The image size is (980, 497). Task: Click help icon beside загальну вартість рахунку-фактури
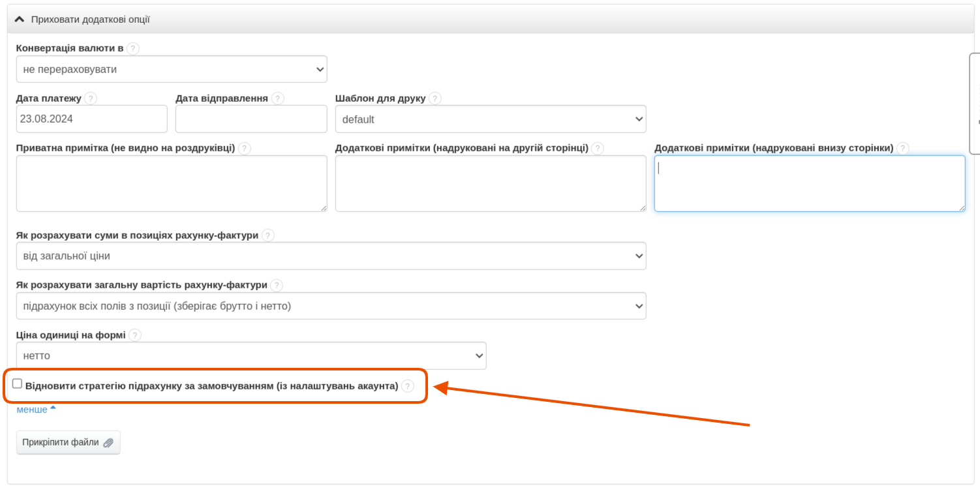coord(277,286)
